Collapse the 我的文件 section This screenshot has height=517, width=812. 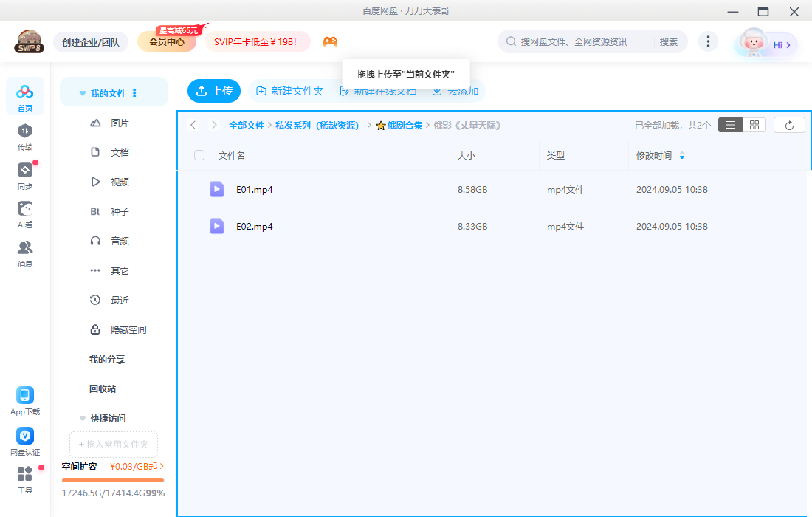[82, 92]
